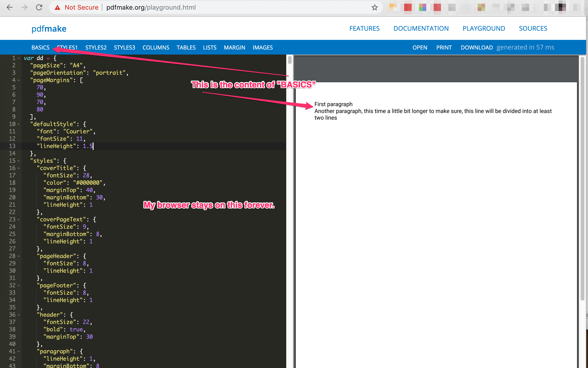Image resolution: width=588 pixels, height=368 pixels.
Task: Click the forward navigation arrow
Action: point(24,7)
